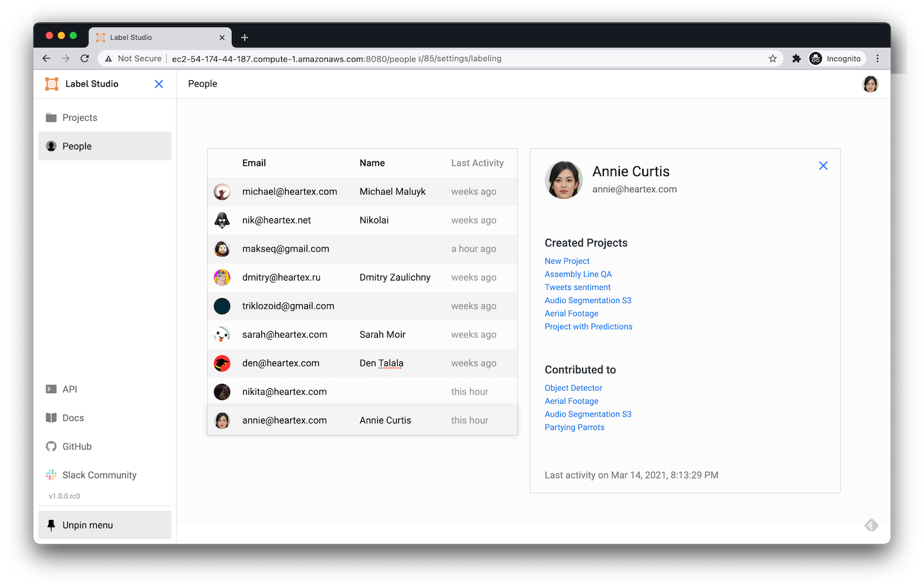Open the Docs book icon

click(x=51, y=418)
